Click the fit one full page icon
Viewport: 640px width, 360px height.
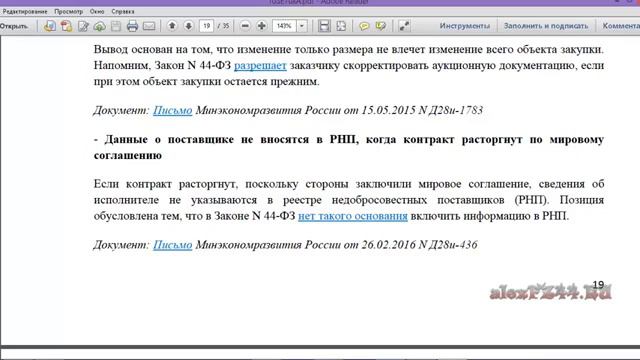pos(341,26)
